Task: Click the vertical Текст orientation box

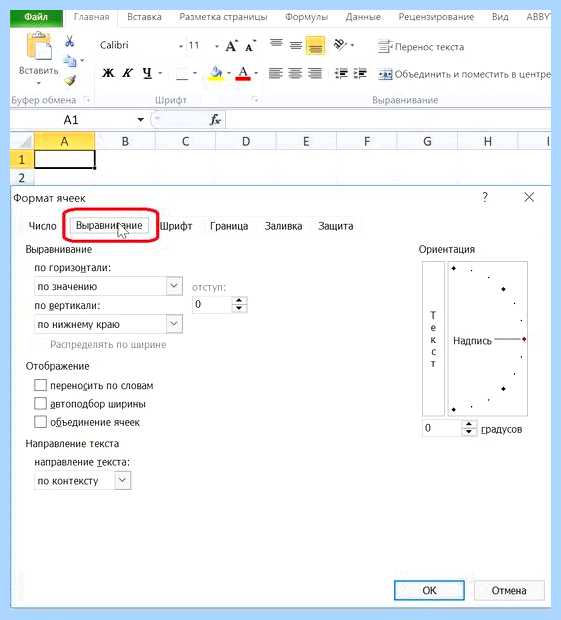Action: [x=433, y=338]
